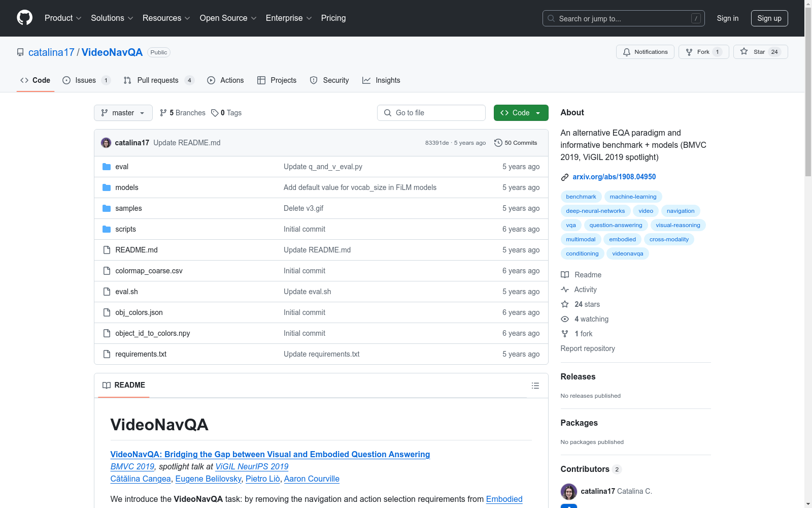
Task: Open the master branch dropdown
Action: 123,113
